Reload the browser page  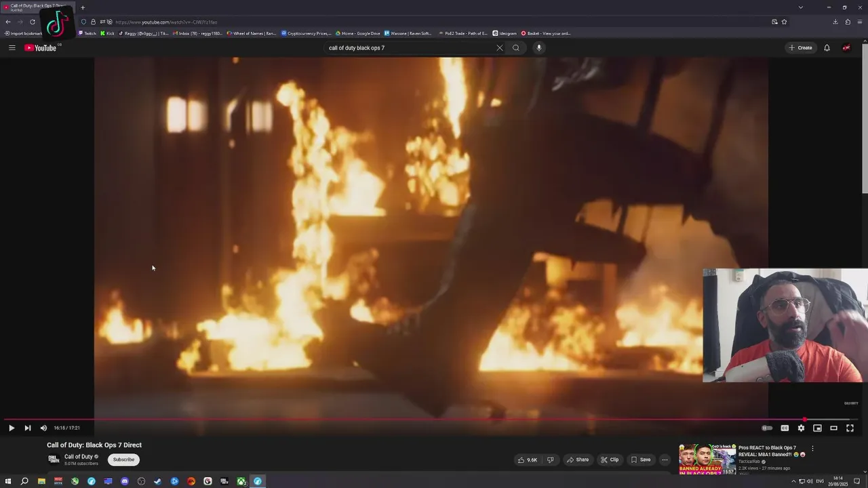[x=33, y=22]
